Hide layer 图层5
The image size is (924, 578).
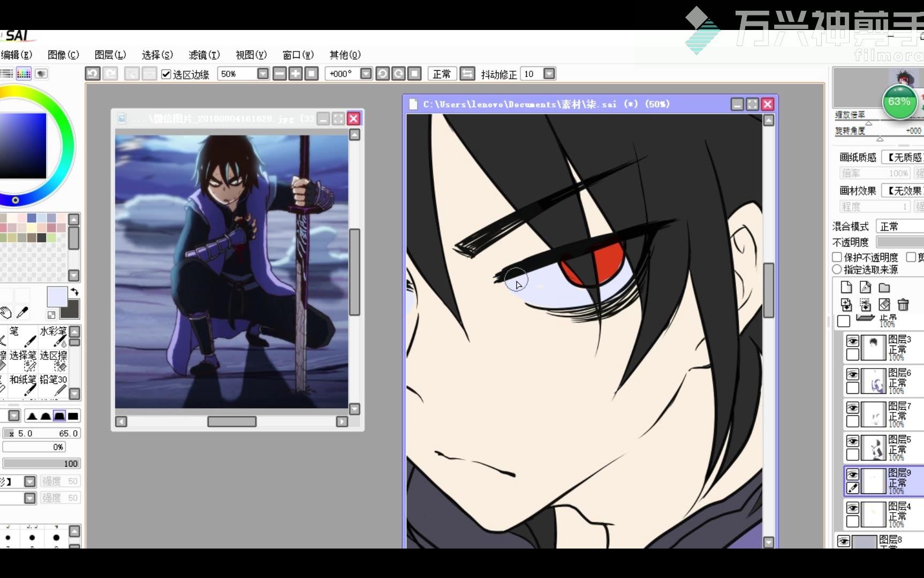click(x=852, y=441)
